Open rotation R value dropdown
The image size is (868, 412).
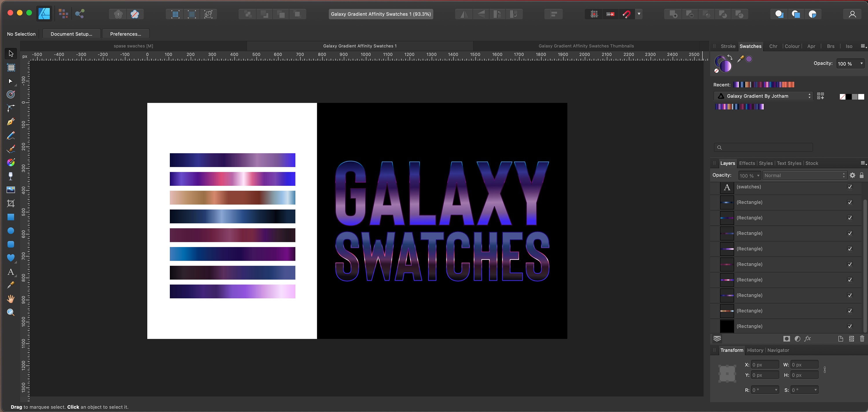pos(776,390)
